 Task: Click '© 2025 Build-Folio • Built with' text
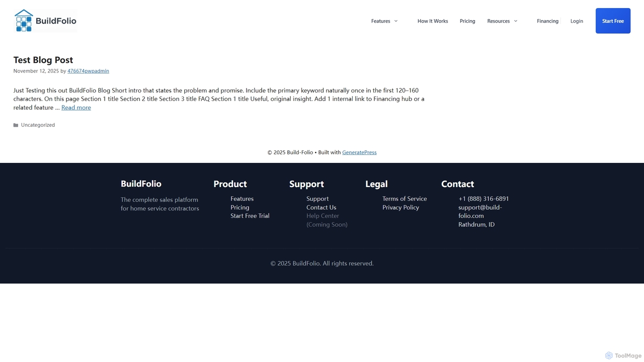click(x=304, y=152)
